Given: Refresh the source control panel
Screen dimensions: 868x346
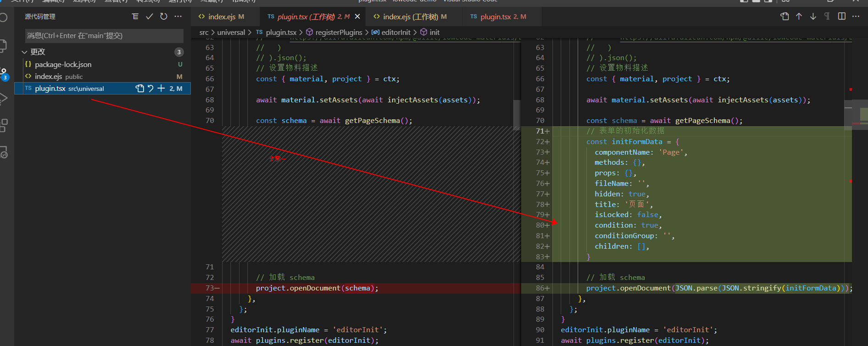Looking at the screenshot, I should [x=164, y=17].
